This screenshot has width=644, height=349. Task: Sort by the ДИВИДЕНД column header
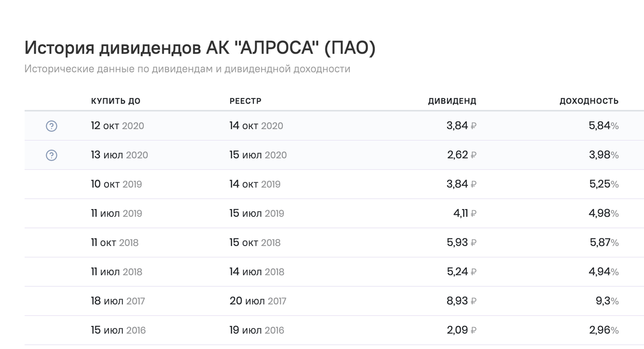[x=453, y=100]
